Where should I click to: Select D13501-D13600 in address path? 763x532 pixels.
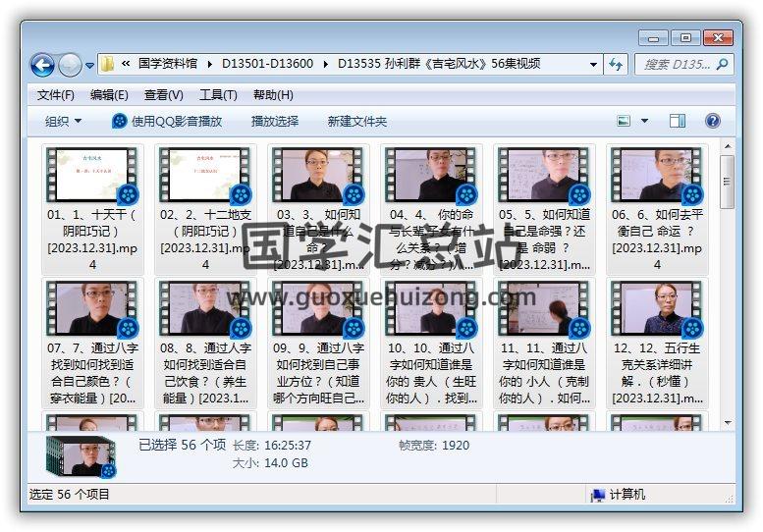click(267, 64)
